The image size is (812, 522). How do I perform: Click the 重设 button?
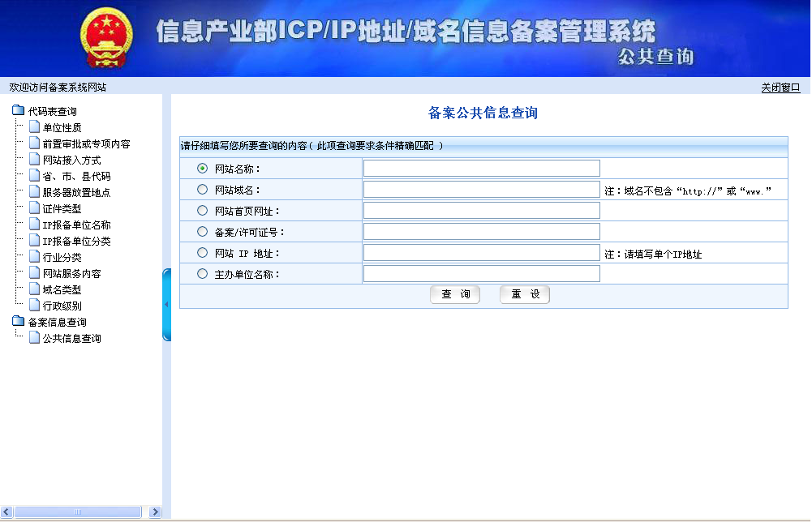(525, 294)
